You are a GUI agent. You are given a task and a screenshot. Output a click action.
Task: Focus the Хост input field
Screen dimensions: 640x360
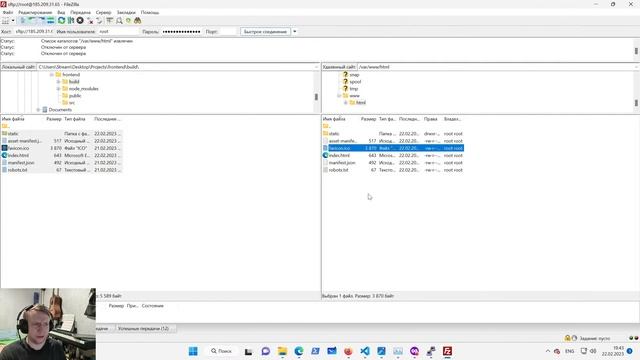pyautogui.click(x=34, y=31)
